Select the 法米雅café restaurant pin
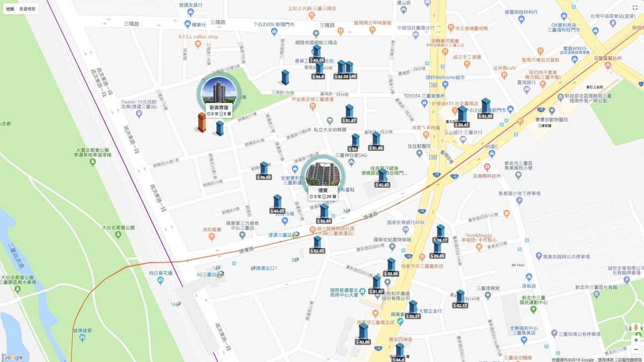Screen dimensions: 644x362 [503, 75]
